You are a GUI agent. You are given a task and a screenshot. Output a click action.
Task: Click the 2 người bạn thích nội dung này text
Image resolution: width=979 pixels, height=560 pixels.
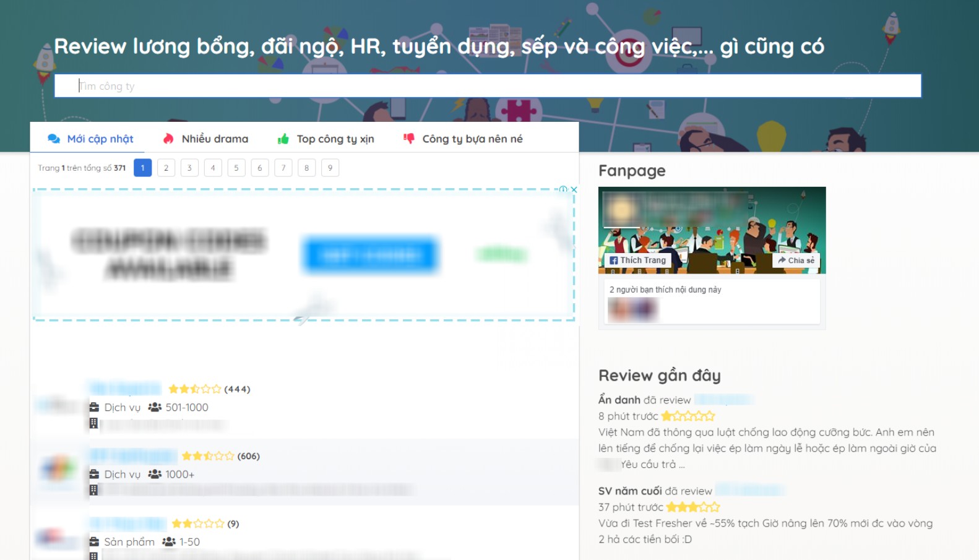(x=665, y=290)
